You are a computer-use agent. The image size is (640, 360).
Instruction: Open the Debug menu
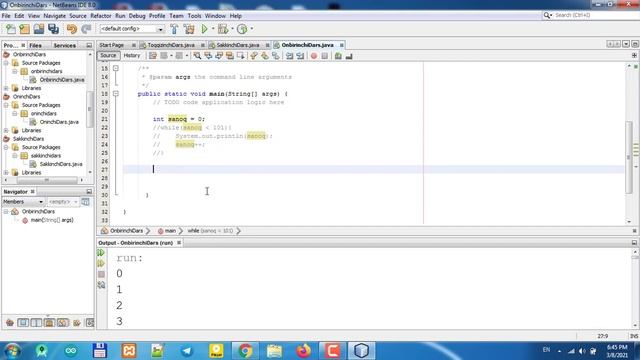click(137, 16)
